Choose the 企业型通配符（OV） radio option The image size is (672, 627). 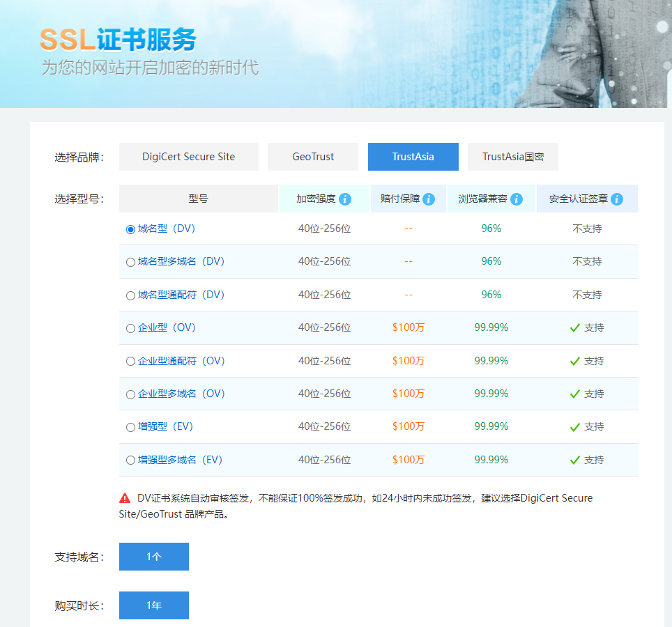point(130,362)
